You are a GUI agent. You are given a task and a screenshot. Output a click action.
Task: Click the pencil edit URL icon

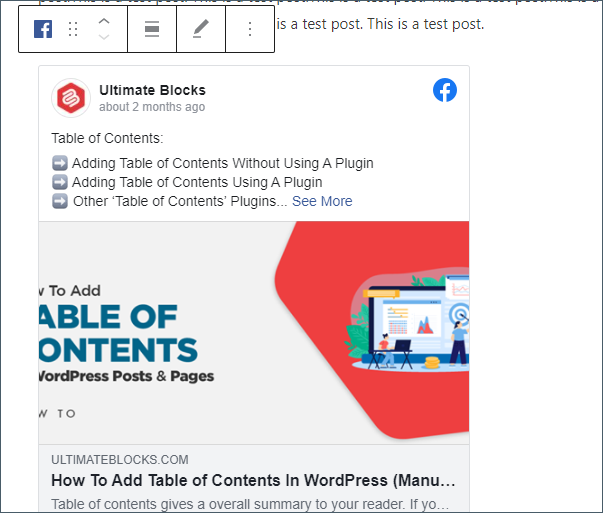[201, 29]
